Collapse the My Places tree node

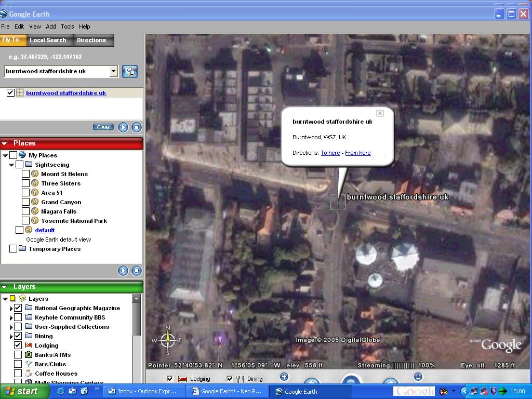pos(5,155)
